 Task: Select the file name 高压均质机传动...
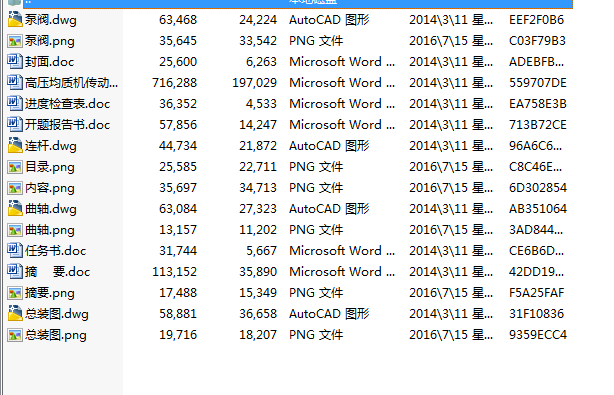tap(71, 83)
